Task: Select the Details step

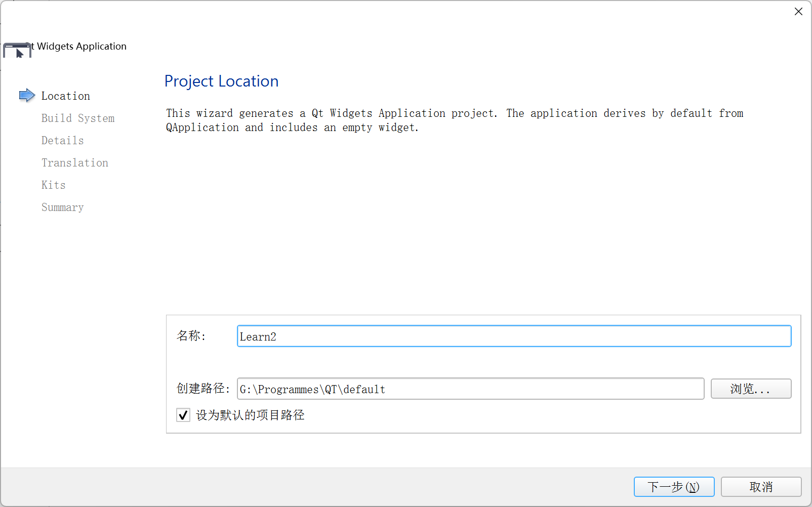Action: (63, 140)
